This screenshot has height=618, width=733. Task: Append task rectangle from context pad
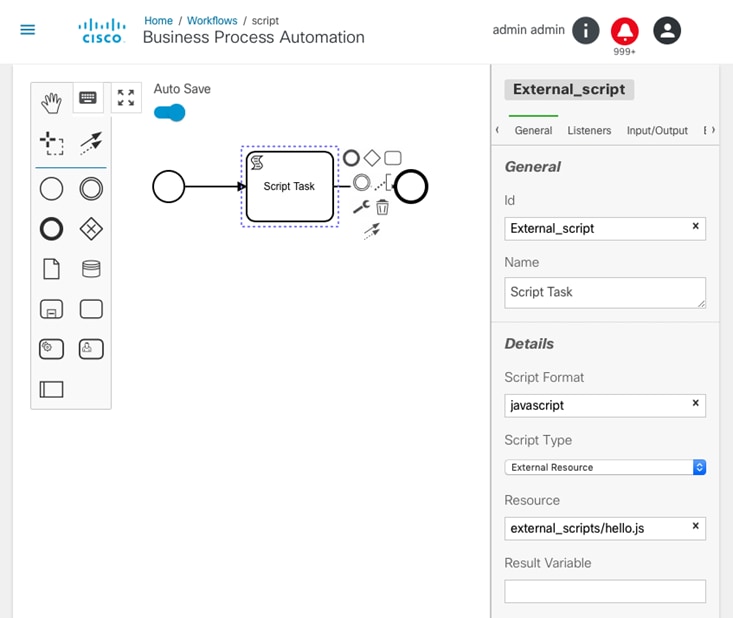click(x=393, y=158)
